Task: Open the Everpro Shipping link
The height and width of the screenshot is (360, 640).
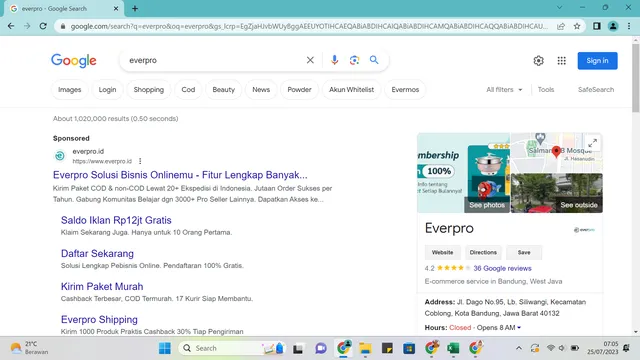Action: coord(99,320)
